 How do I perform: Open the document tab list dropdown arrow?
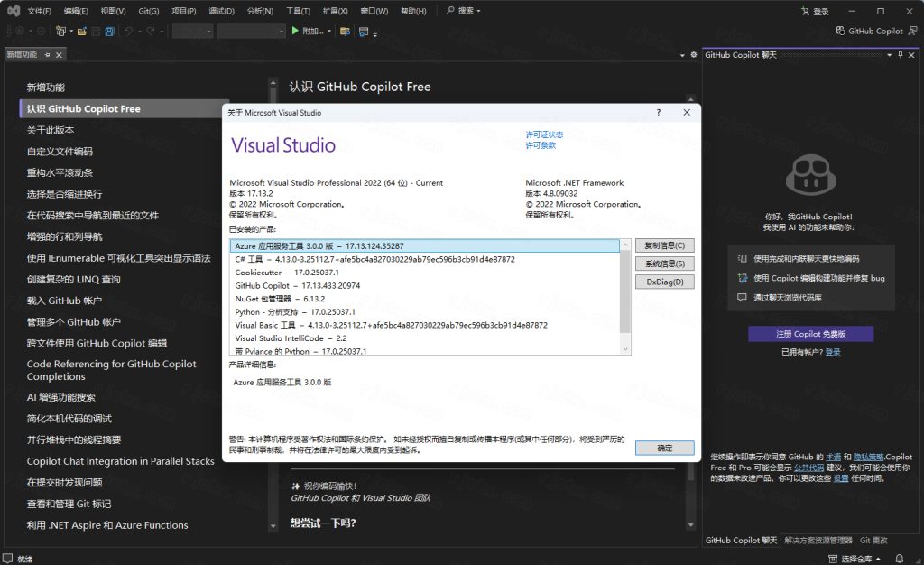point(682,55)
